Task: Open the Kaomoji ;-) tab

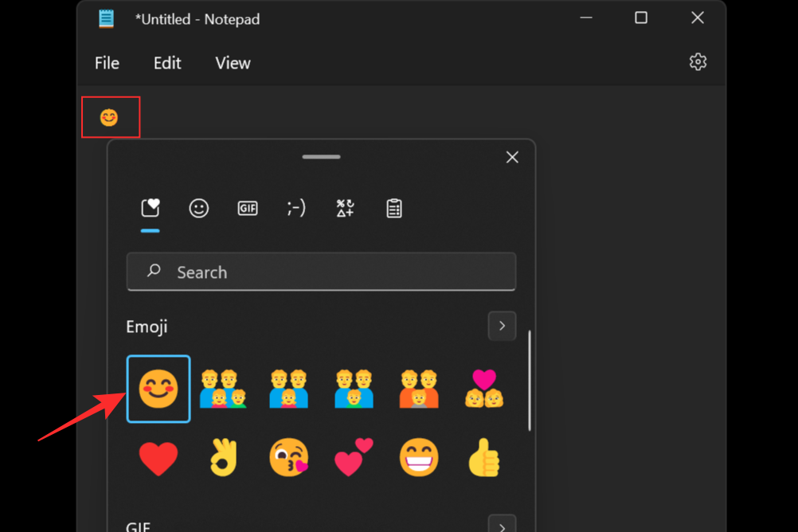Action: pos(296,208)
